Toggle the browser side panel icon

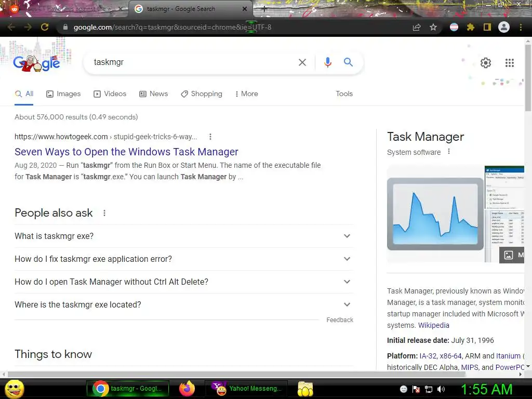[487, 27]
